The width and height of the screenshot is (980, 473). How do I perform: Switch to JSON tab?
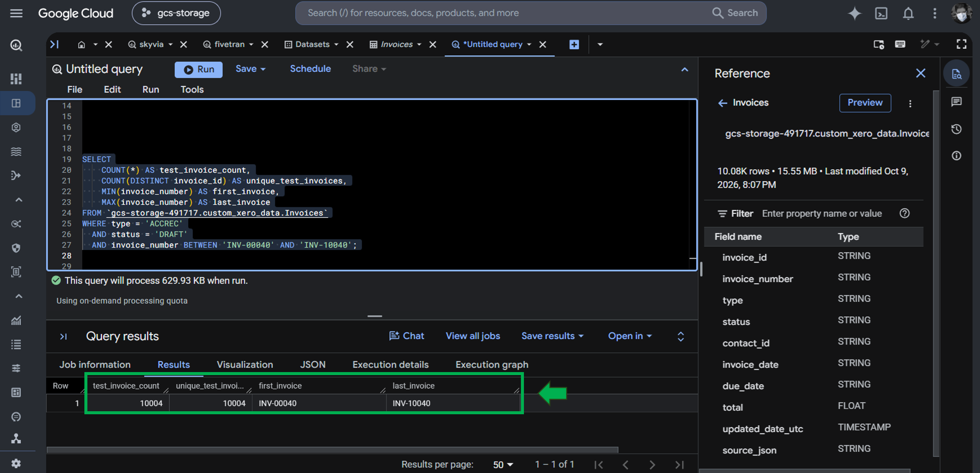[x=312, y=365]
